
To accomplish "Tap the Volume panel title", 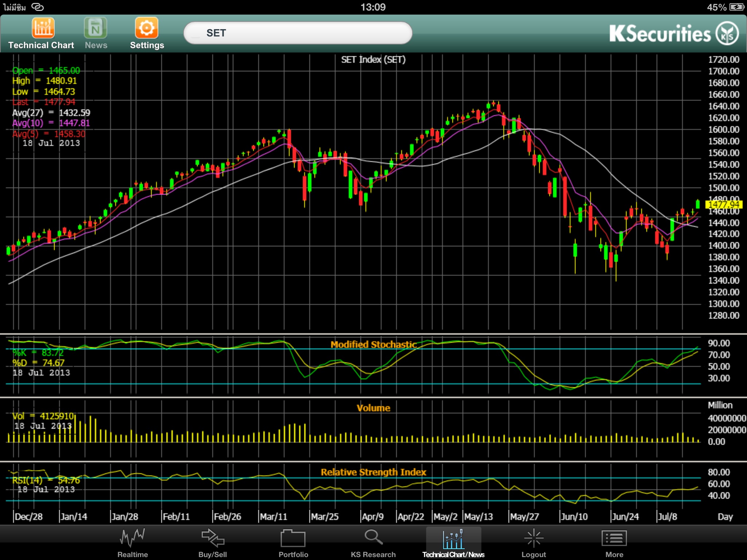I will [373, 408].
